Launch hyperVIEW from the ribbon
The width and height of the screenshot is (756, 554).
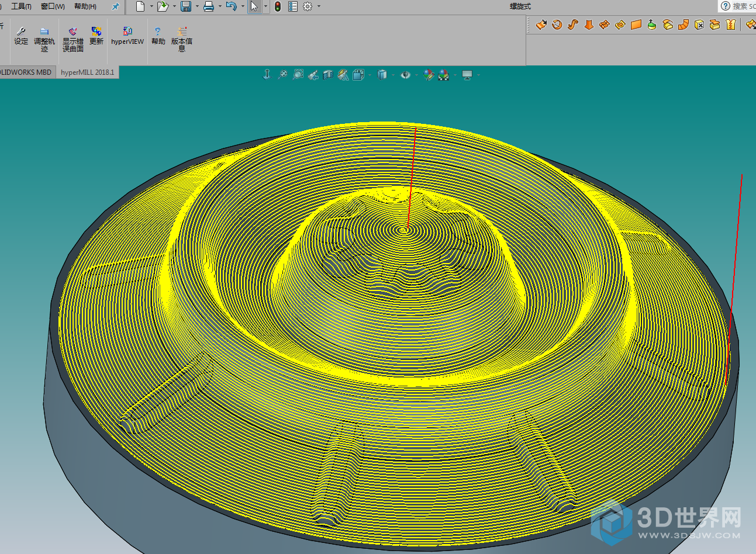coord(127,36)
